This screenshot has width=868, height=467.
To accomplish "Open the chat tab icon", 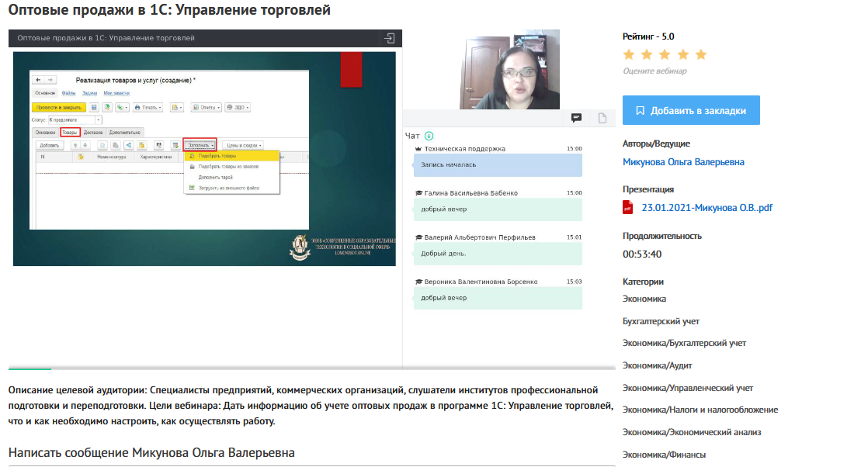I will (x=577, y=118).
